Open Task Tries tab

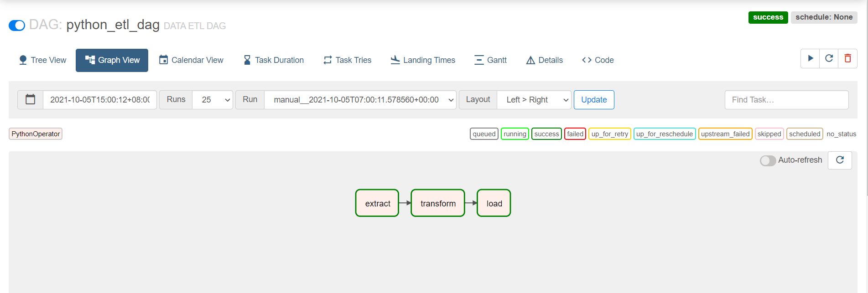(x=348, y=60)
